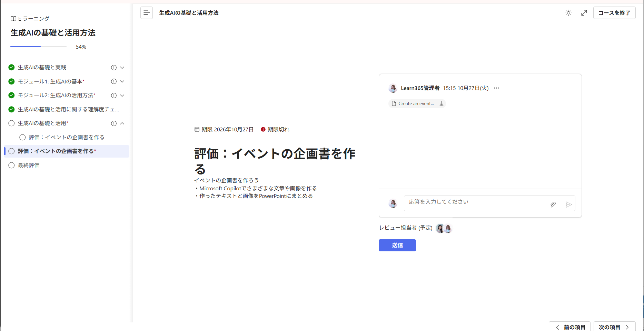
Task: Click the status circle for 生成AIの基礎と活用
Action: [x=11, y=123]
